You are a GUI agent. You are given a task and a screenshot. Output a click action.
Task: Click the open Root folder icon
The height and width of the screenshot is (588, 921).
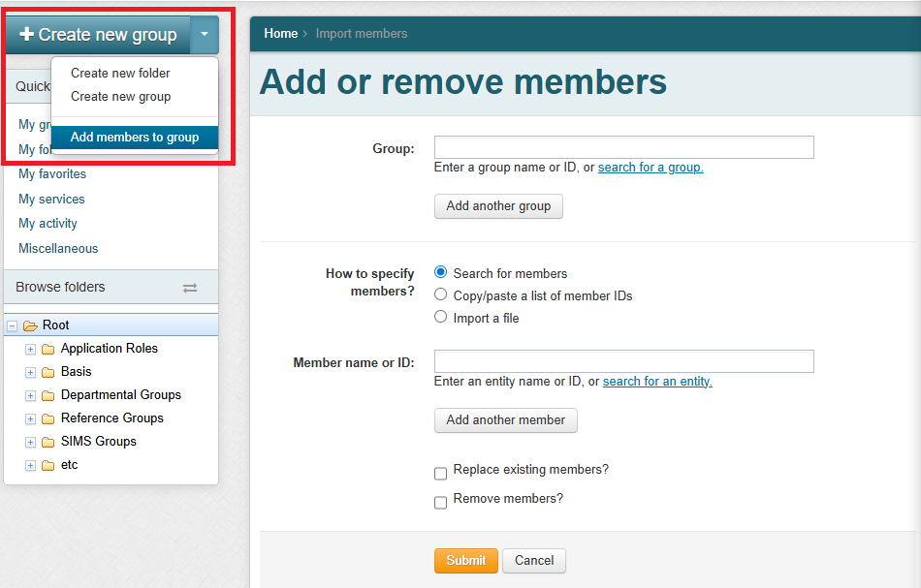tap(30, 326)
